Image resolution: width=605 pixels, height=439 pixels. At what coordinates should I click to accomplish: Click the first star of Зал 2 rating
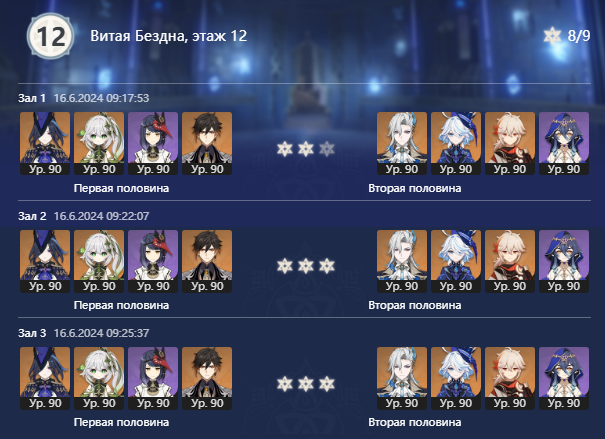coord(285,266)
